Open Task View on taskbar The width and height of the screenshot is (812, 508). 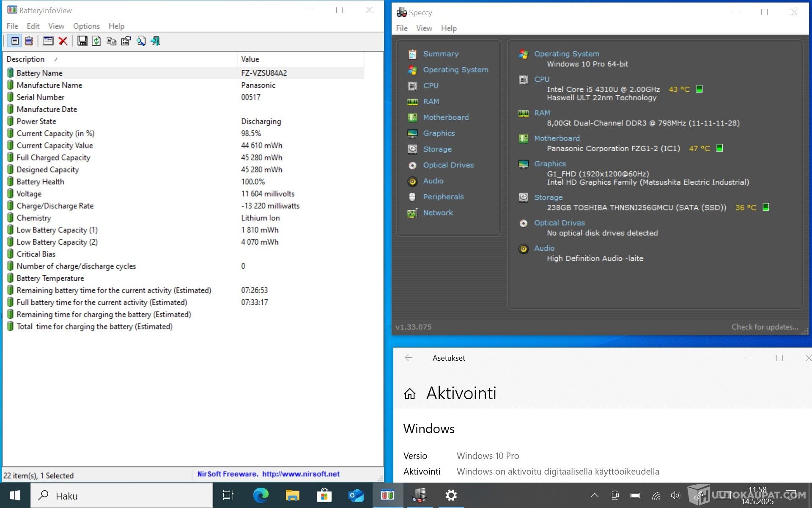click(x=228, y=496)
